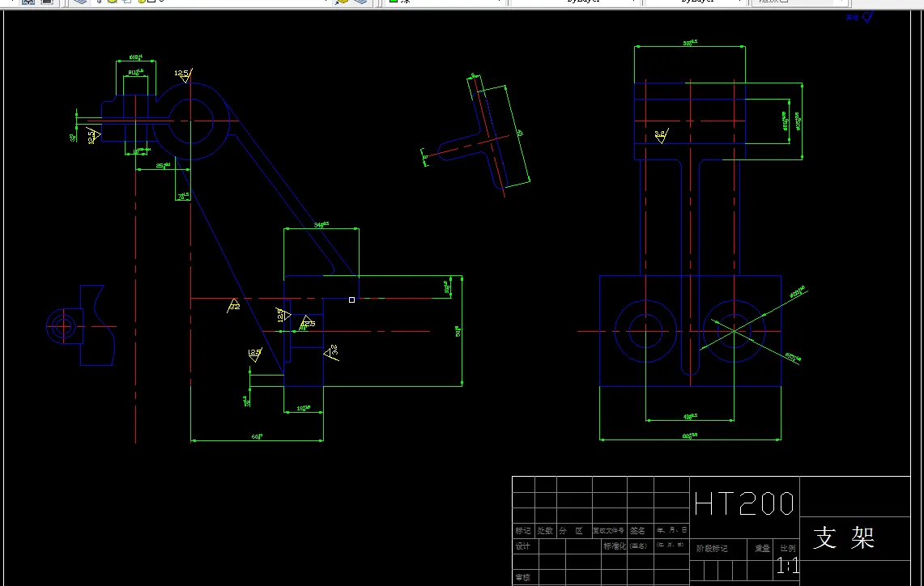Image resolution: width=924 pixels, height=586 pixels.
Task: Select the 88 dimension text under right view
Action: point(689,435)
